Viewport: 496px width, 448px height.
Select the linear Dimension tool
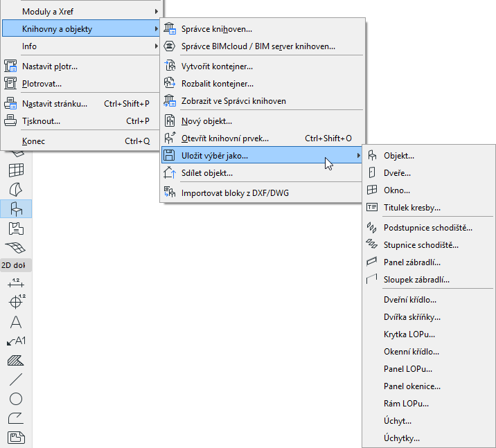pyautogui.click(x=16, y=283)
